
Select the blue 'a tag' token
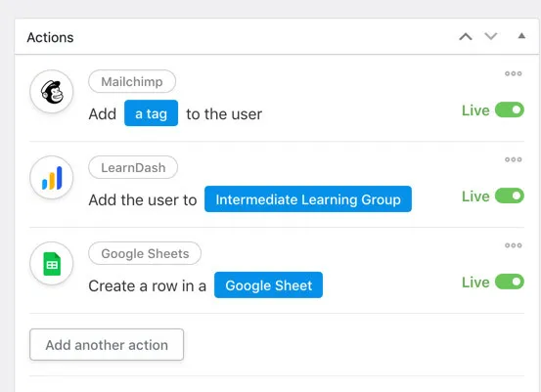coord(151,113)
